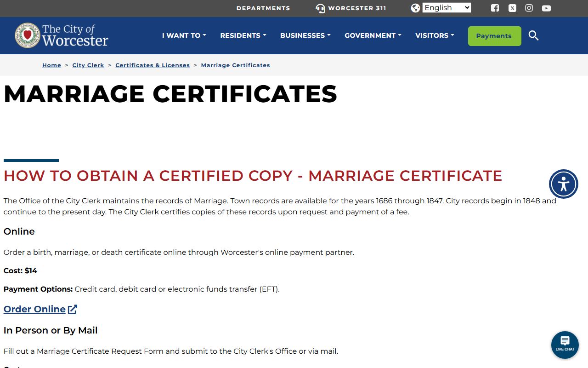Image resolution: width=588 pixels, height=368 pixels.
Task: Click the Marriage Certificates page heading
Action: click(x=170, y=94)
